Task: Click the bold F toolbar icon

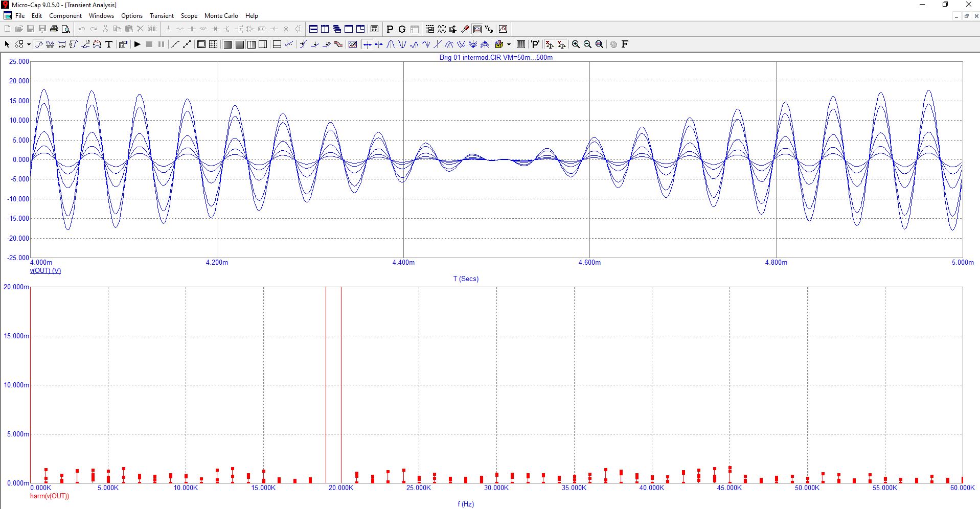Action: 625,44
